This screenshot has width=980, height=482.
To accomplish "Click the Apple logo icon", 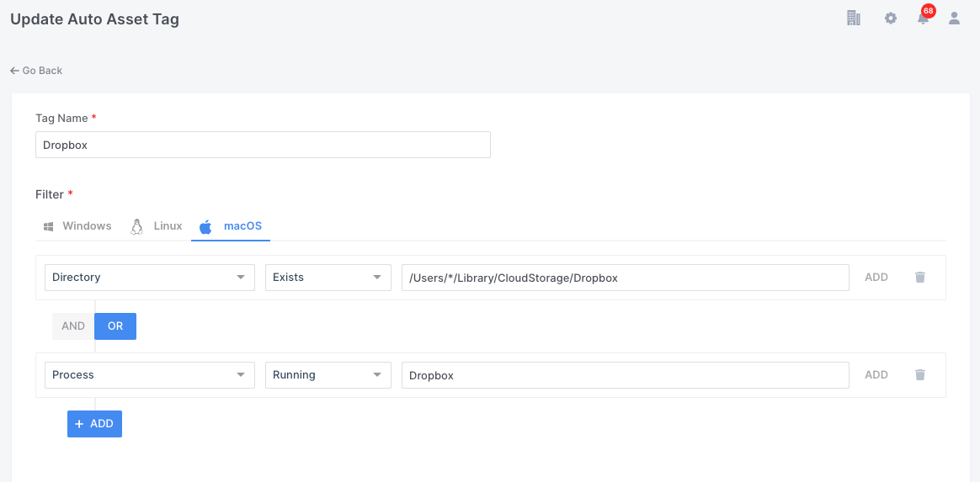I will (x=205, y=226).
